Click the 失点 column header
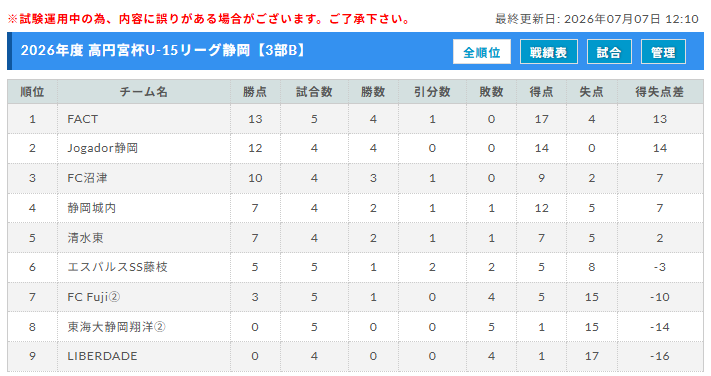This screenshot has width=711, height=376. pos(592,92)
